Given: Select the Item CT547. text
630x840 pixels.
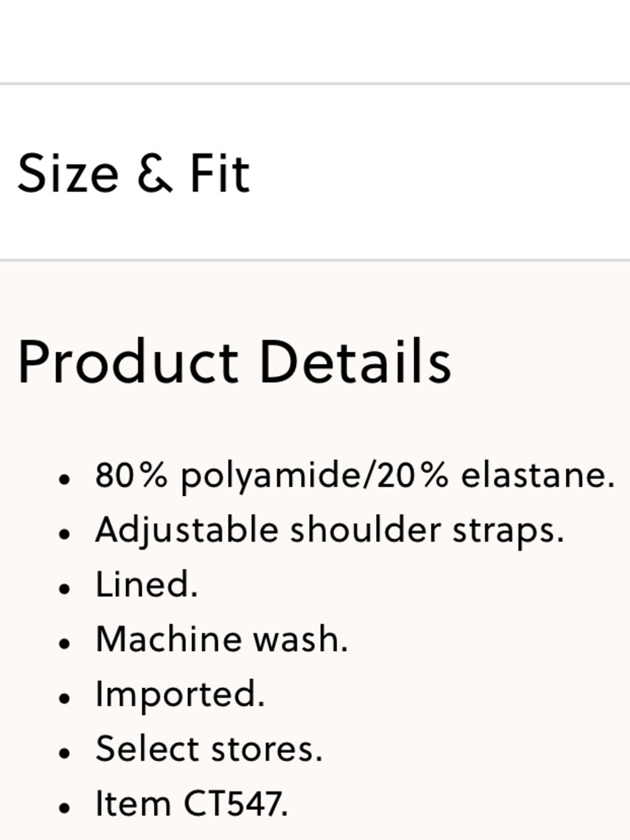Looking at the screenshot, I should pyautogui.click(x=192, y=804).
